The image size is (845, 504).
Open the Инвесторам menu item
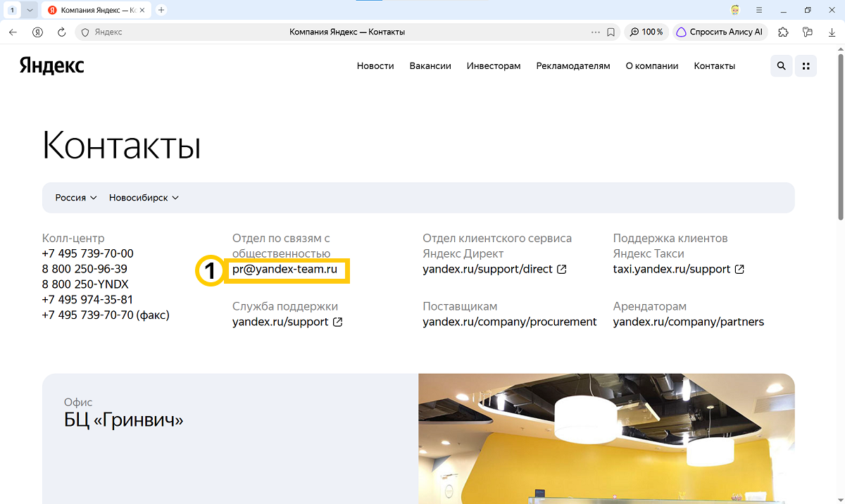click(x=494, y=65)
